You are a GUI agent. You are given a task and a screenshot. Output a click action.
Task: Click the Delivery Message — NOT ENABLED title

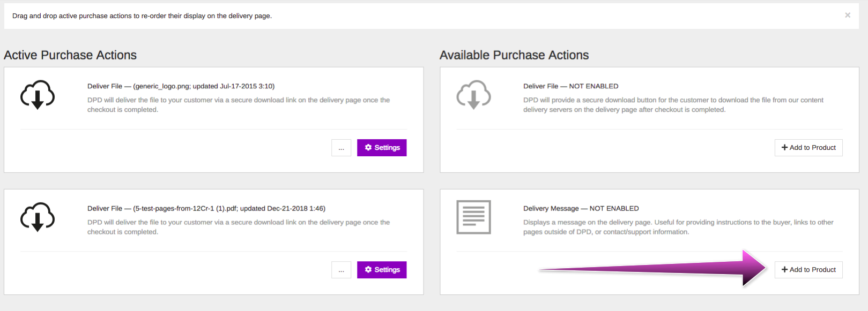click(x=581, y=208)
